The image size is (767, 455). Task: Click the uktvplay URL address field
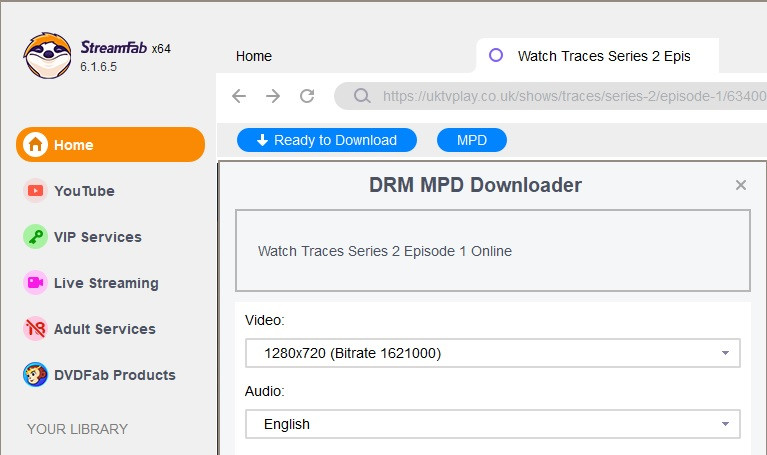(x=550, y=96)
